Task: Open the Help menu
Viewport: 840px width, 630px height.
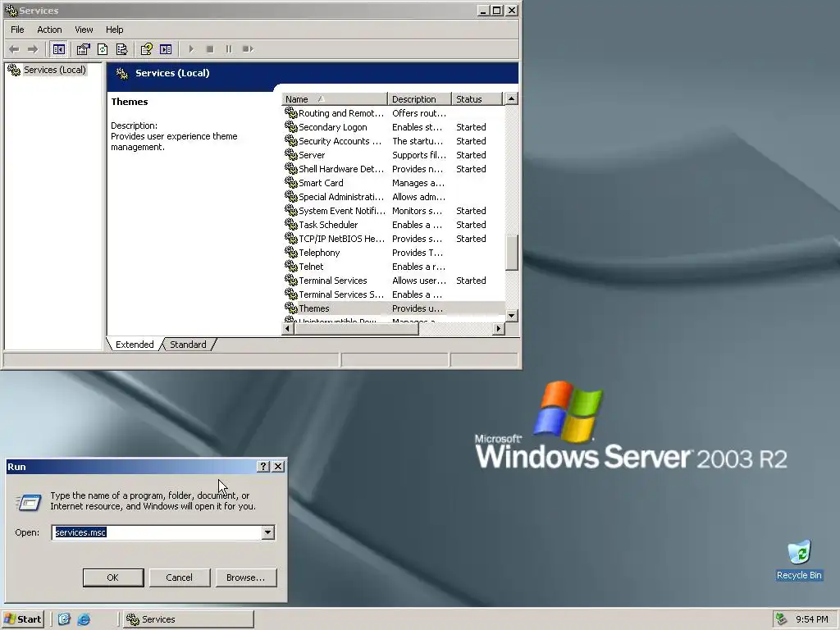Action: coord(114,30)
